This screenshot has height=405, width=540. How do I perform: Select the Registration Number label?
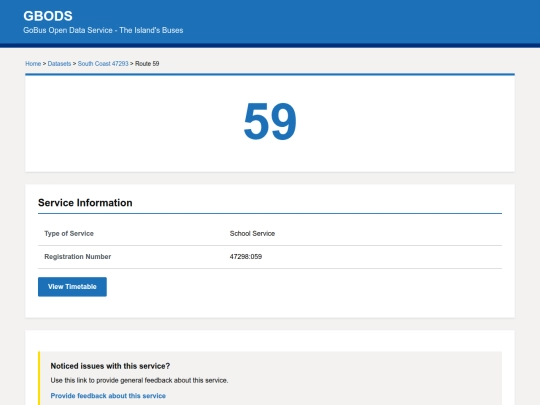tap(77, 257)
